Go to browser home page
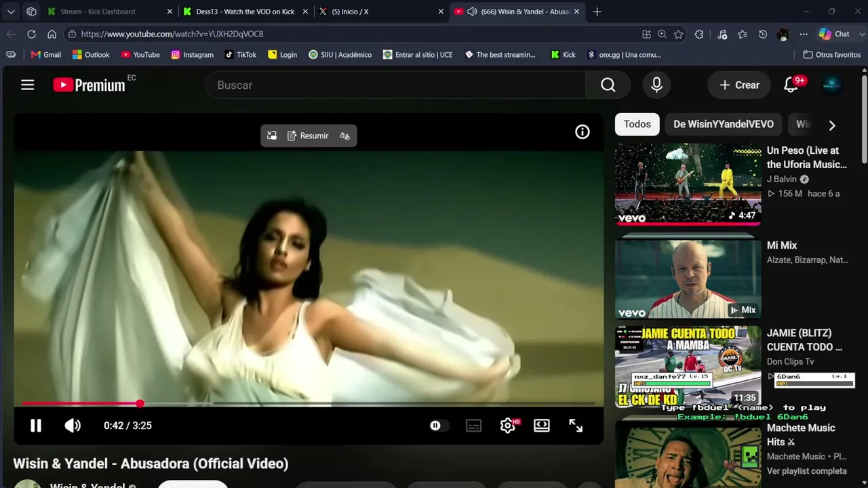The image size is (868, 488). [x=52, y=34]
